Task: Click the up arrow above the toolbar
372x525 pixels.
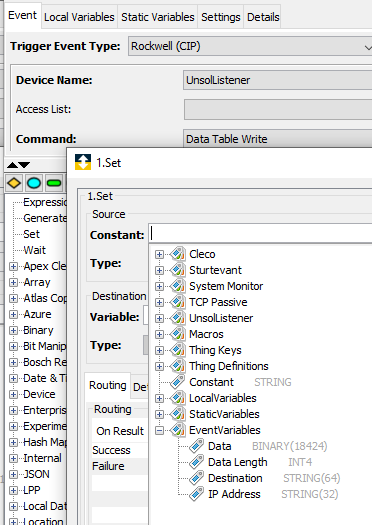Action: pos(12,165)
